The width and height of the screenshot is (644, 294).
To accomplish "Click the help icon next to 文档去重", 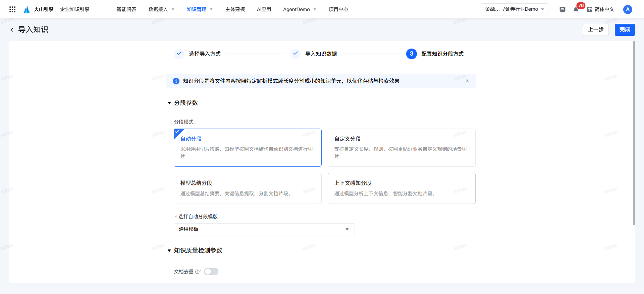I will pyautogui.click(x=197, y=272).
